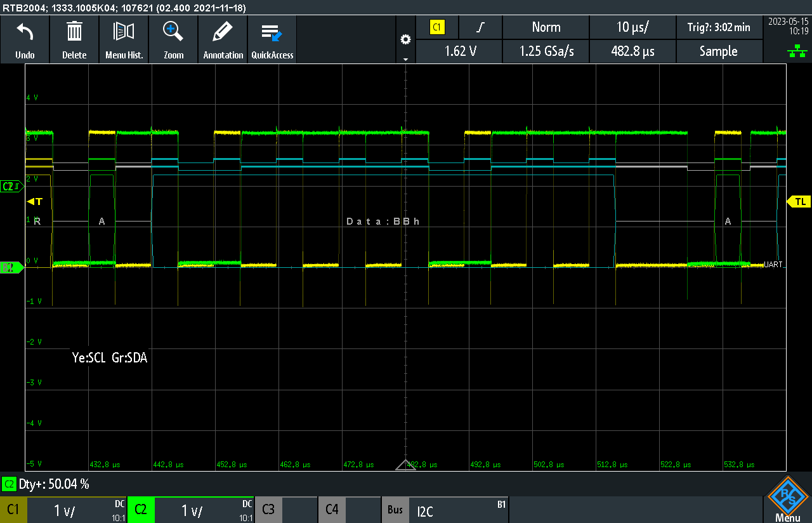
Task: Open the Sample acquisition mode selector
Action: pyautogui.click(x=719, y=51)
